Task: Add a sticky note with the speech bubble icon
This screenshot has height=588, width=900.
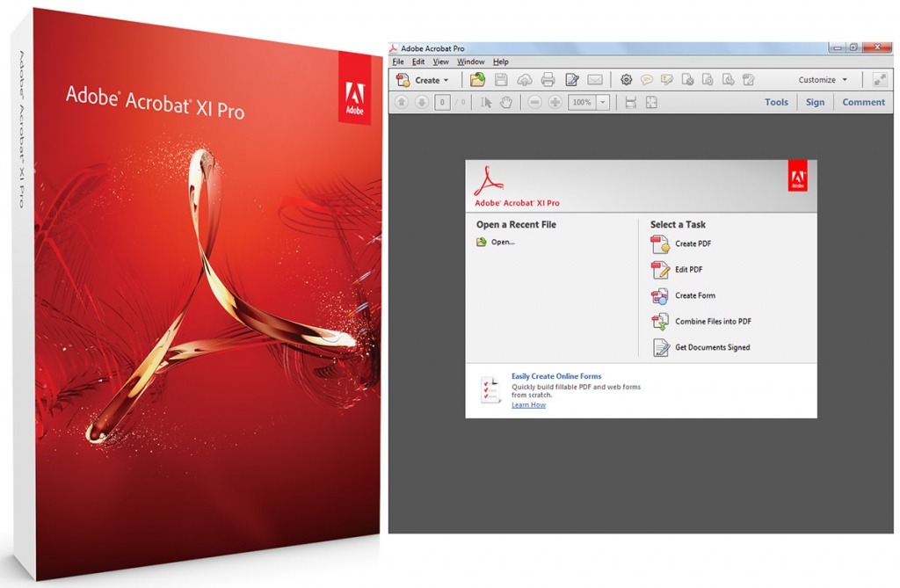Action: coord(646,80)
